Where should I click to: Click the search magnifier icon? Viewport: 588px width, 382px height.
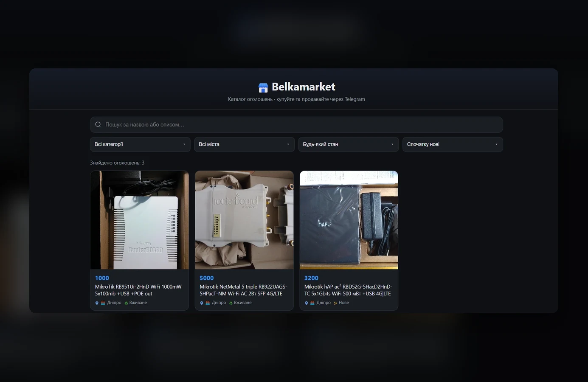[98, 124]
